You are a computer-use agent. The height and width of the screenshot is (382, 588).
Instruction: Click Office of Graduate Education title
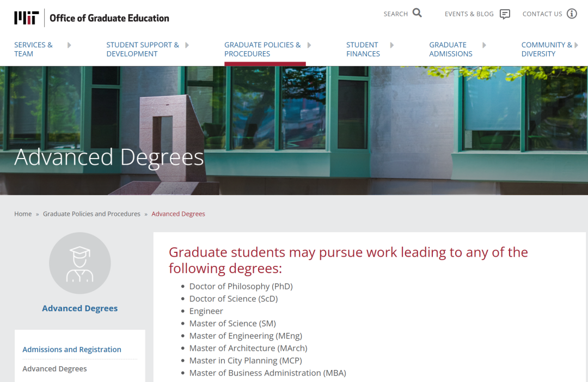(x=109, y=18)
